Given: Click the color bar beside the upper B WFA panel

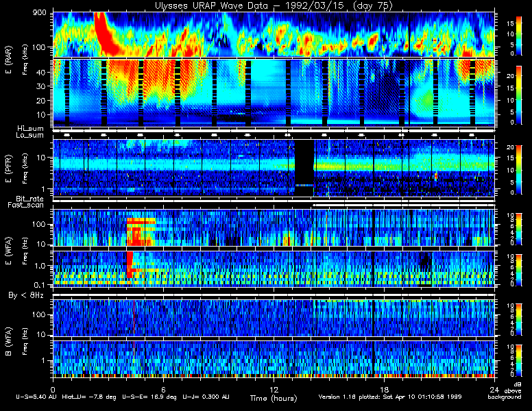Looking at the screenshot, I should coord(519,320).
